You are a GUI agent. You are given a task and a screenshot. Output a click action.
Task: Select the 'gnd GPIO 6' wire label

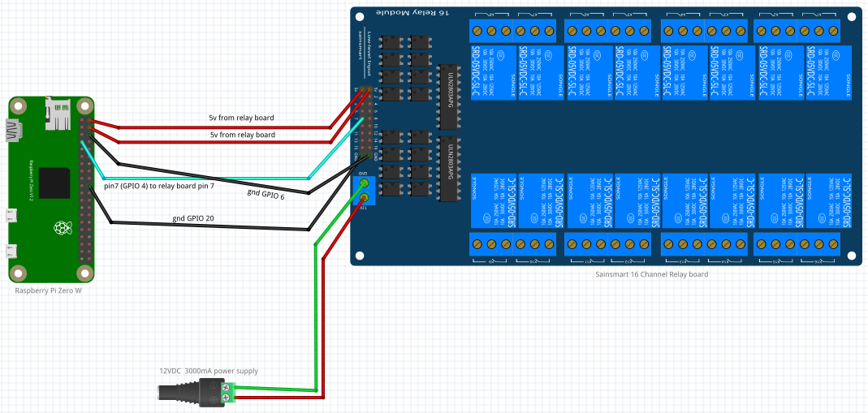pos(266,193)
